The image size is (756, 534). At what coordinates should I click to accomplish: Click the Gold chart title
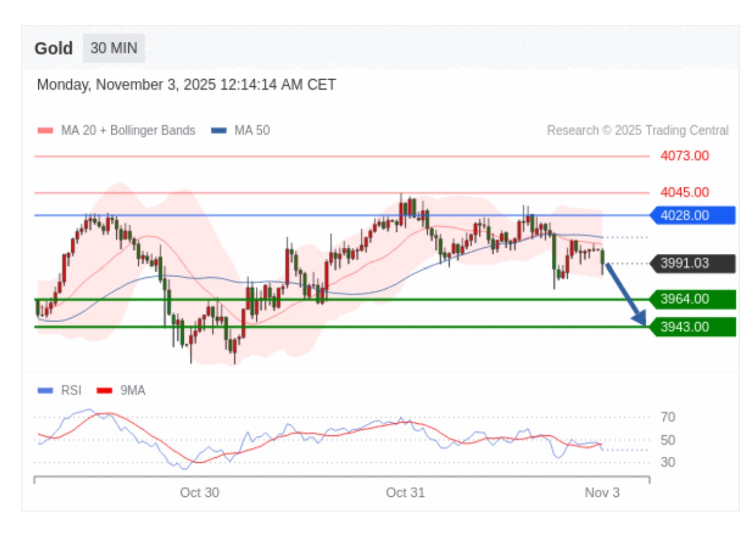click(53, 48)
